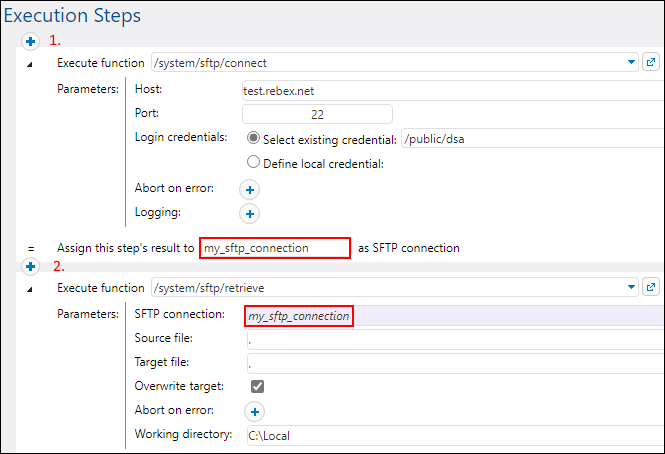665x454 pixels.
Task: Open /system/sftp/connect function dropdown
Action: [631, 62]
